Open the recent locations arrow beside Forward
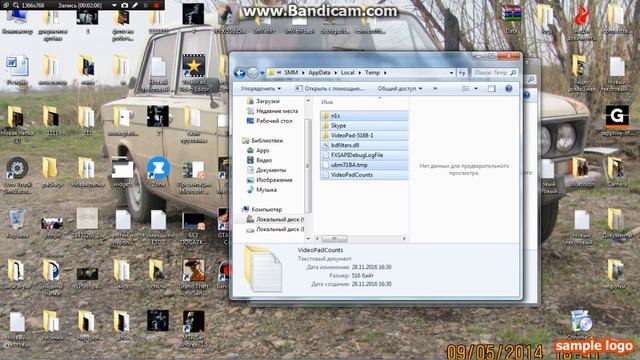This screenshot has width=640, height=360. tap(262, 73)
